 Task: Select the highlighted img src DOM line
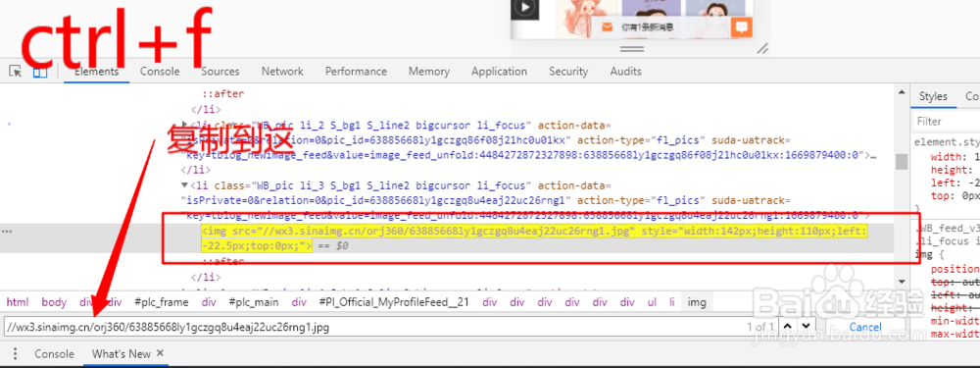click(x=534, y=238)
